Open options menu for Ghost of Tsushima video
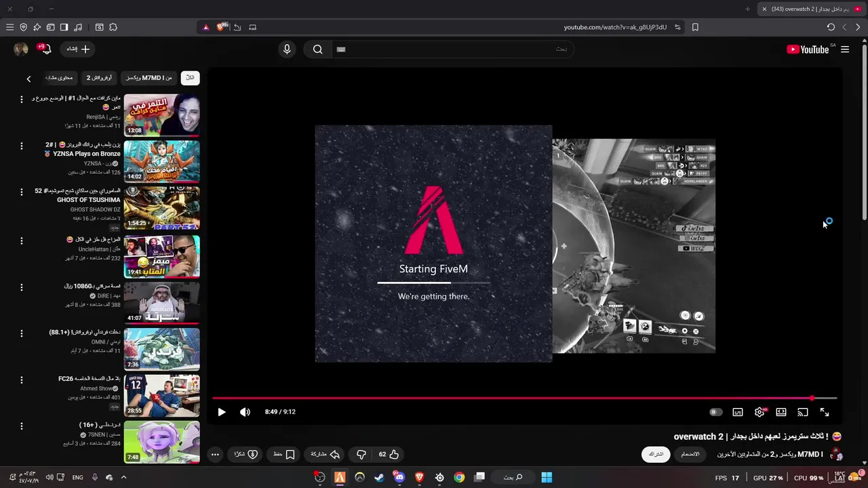This screenshot has width=868, height=488. pos(21,192)
